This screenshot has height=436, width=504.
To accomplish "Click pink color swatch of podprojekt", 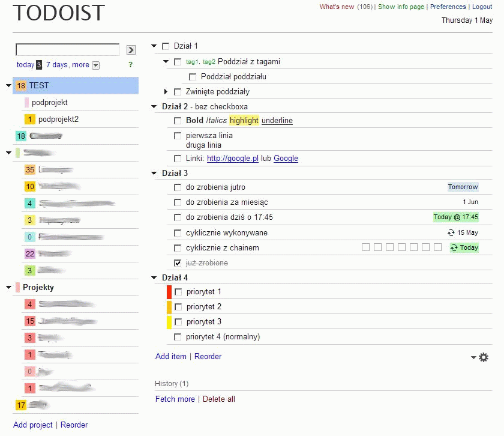I will tap(26, 103).
